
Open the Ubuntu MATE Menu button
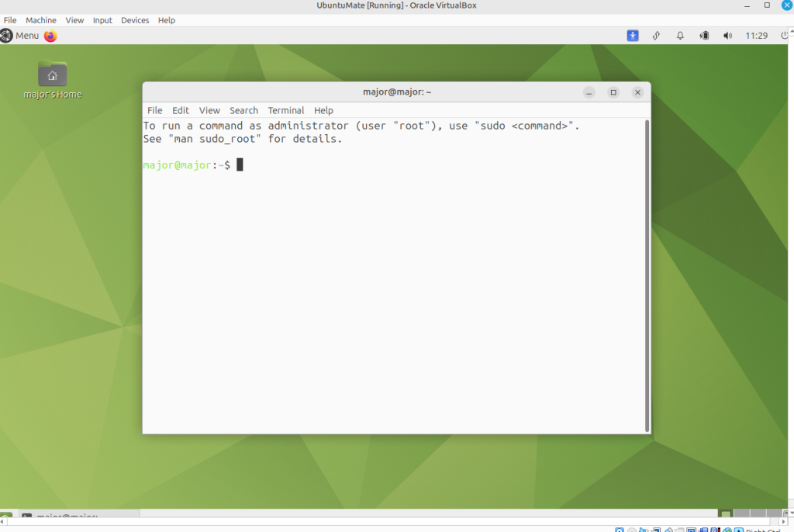(20, 36)
